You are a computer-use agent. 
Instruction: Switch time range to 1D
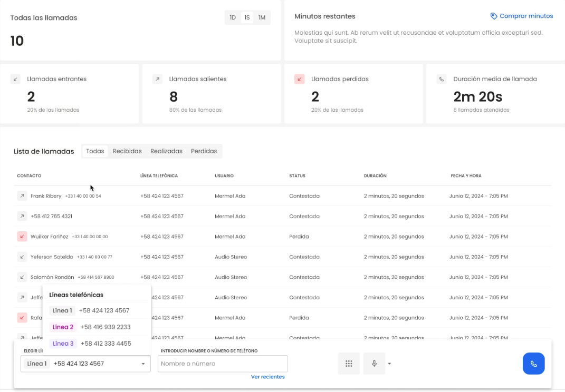[x=233, y=17]
